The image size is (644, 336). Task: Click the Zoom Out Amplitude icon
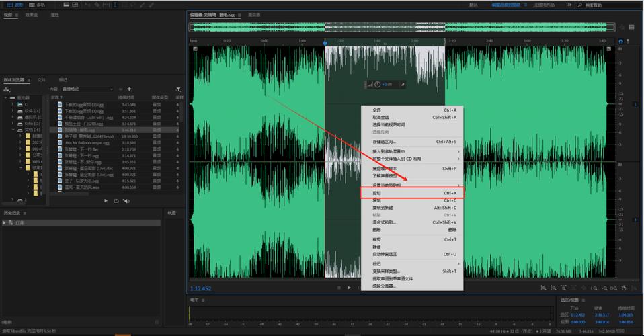click(553, 288)
